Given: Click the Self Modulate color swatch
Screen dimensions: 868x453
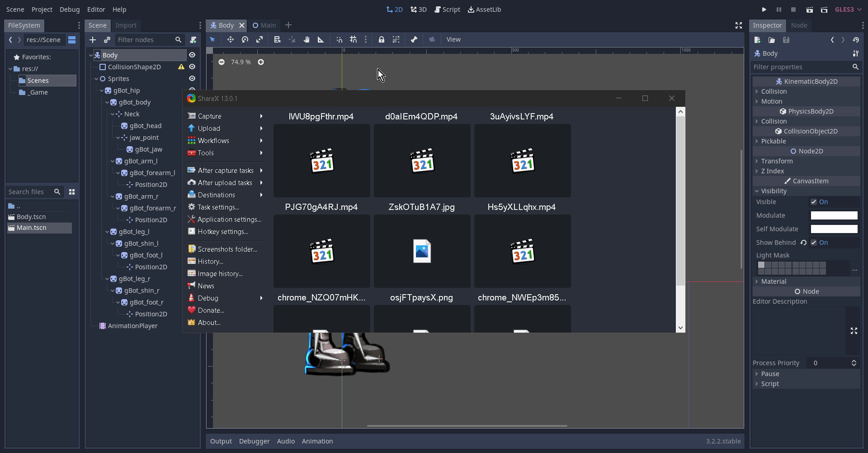Looking at the screenshot, I should [834, 229].
